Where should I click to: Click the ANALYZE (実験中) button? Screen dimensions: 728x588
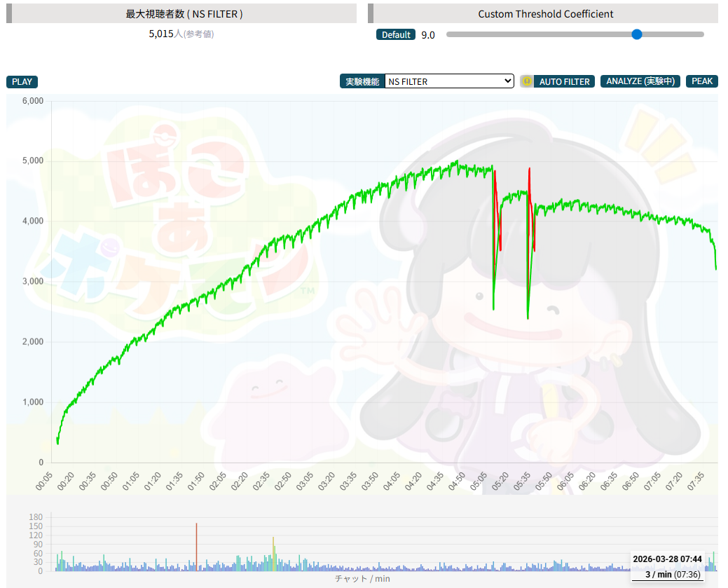coord(640,81)
